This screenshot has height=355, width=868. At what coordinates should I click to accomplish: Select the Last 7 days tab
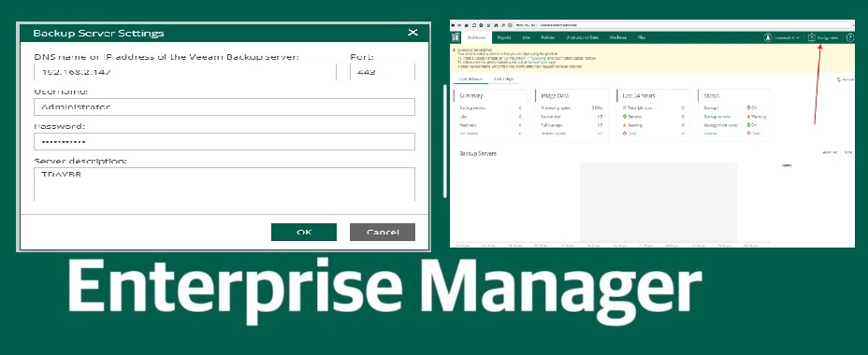pos(504,79)
